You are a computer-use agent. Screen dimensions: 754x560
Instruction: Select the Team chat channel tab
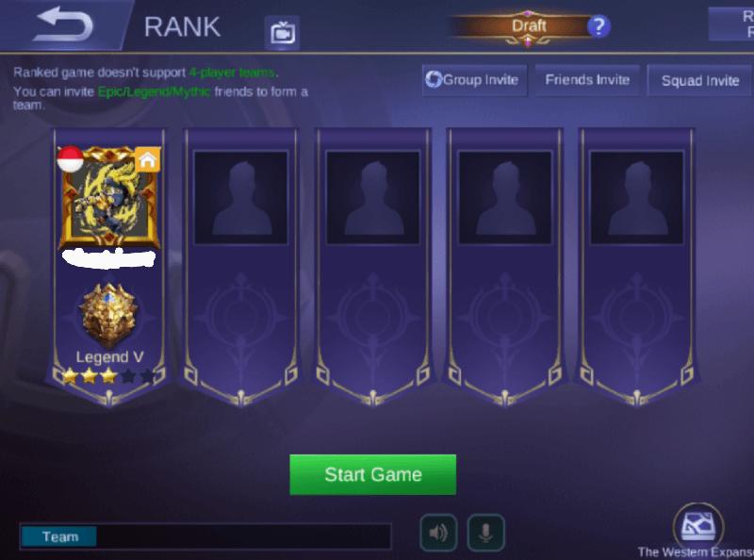(58, 536)
